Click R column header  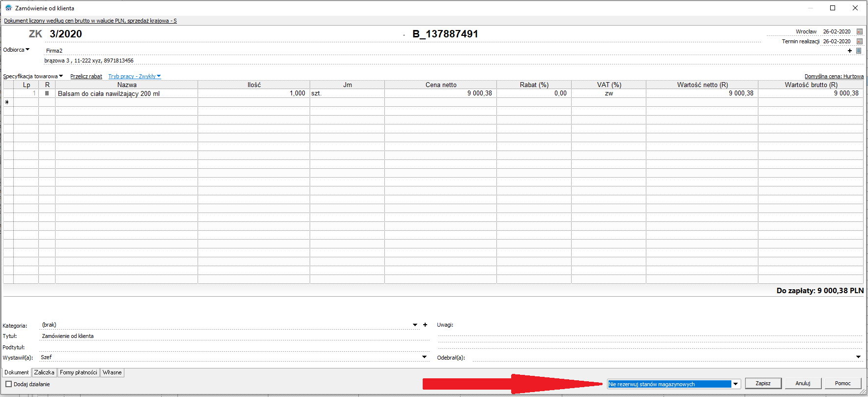pyautogui.click(x=47, y=85)
